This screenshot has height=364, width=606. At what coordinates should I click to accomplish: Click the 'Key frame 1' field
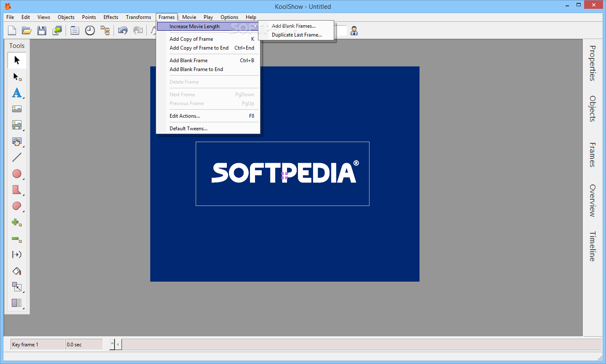pyautogui.click(x=37, y=345)
